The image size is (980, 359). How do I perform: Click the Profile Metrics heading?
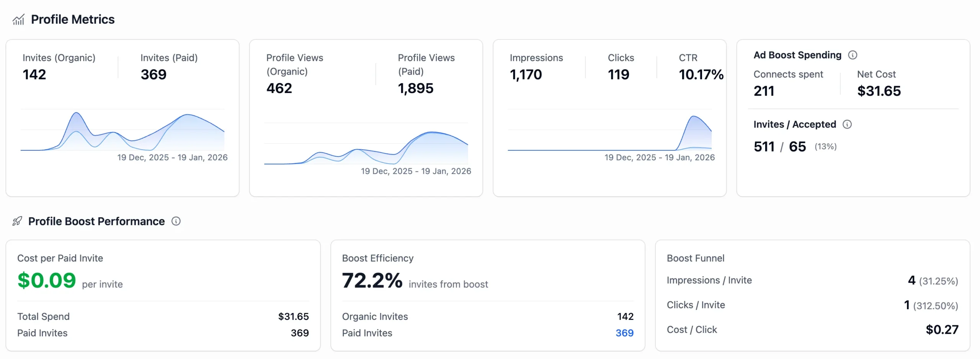(73, 20)
